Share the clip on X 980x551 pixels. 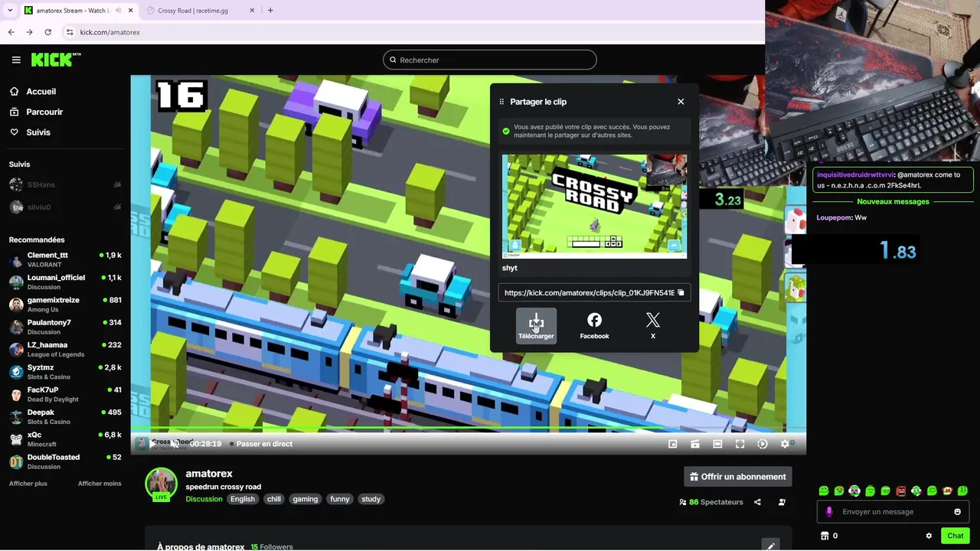pos(653,326)
